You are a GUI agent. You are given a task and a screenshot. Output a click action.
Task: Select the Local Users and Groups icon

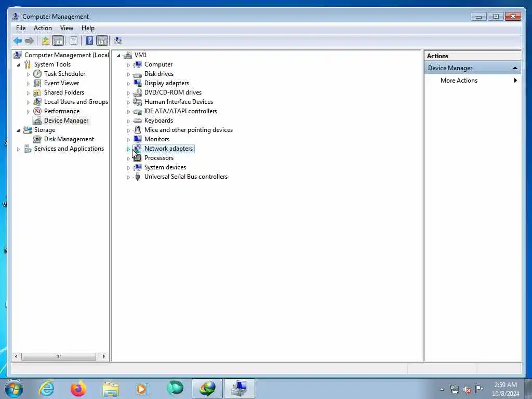(37, 102)
